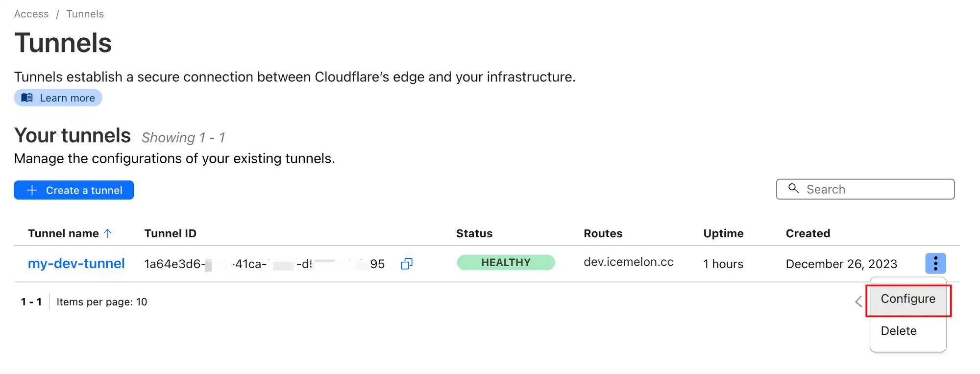Choose Delete from the tunnel menu

point(898,331)
